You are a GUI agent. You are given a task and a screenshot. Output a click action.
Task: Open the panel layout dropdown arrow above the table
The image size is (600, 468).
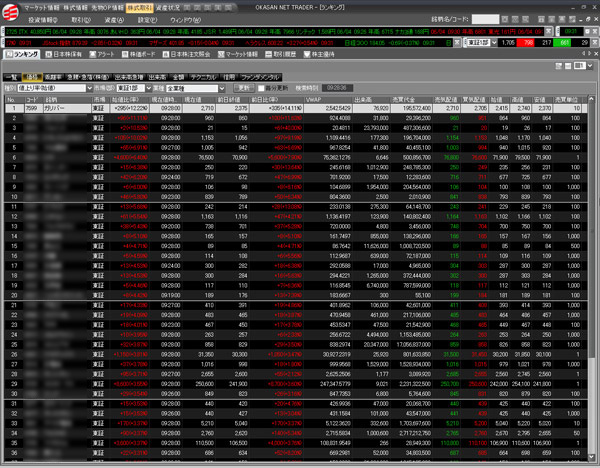tap(590, 66)
